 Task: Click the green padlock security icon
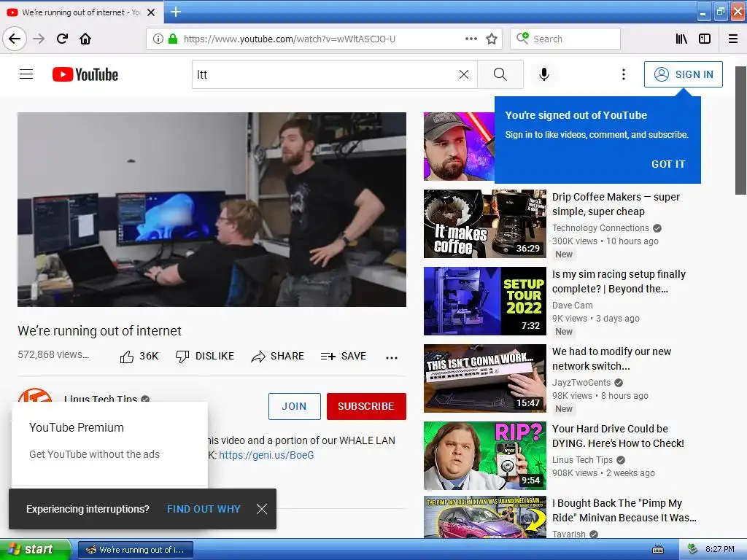pos(173,39)
